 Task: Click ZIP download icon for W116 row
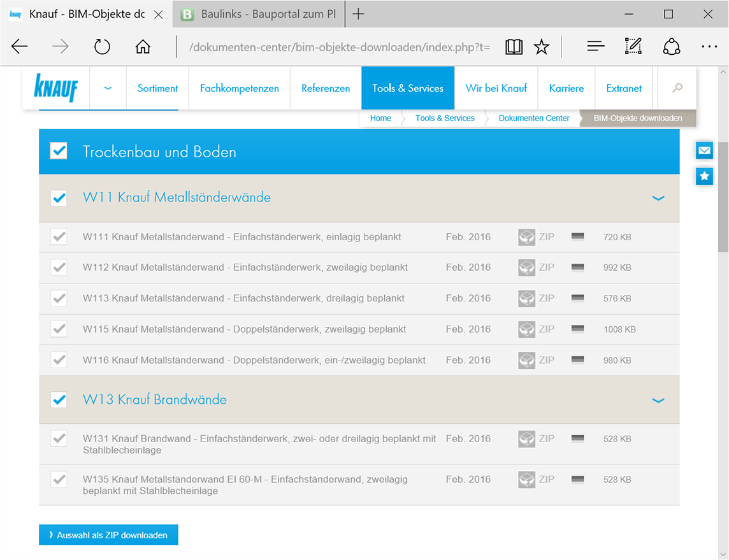pyautogui.click(x=527, y=360)
